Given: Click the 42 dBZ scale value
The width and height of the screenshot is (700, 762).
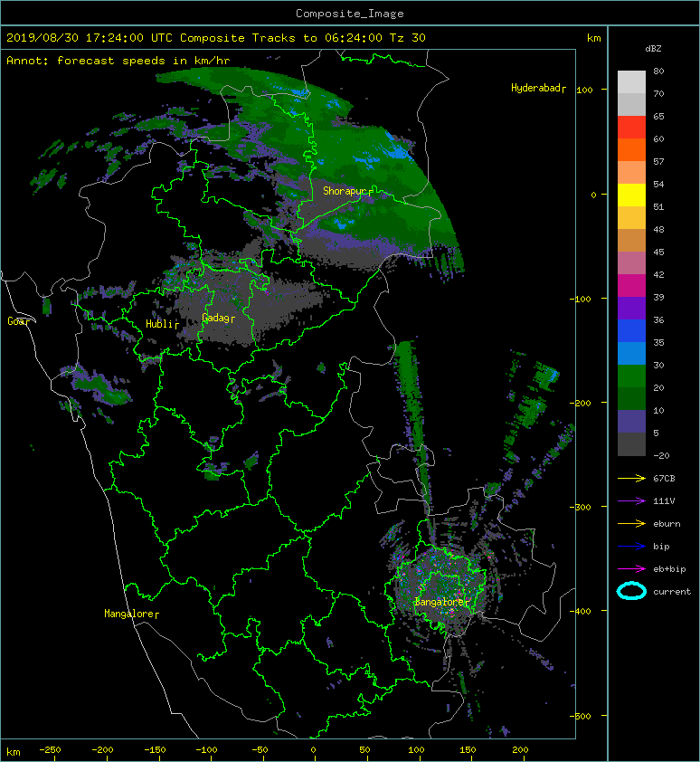Looking at the screenshot, I should 658,274.
